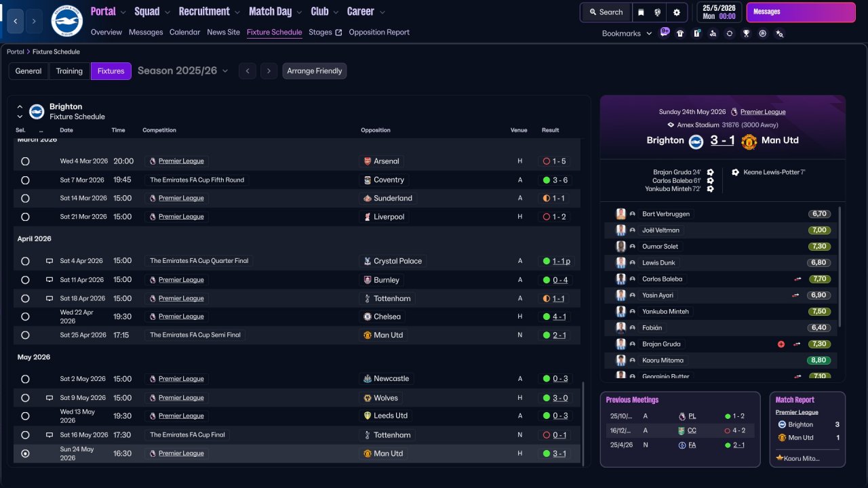The image size is (868, 488).
Task: Click the Search button
Action: click(606, 12)
